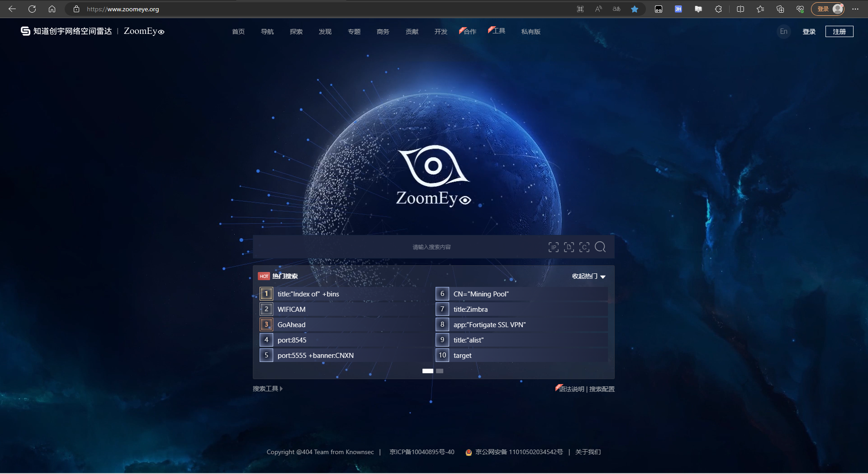Open the Tampermonkey-style extension icon with two dots
The width and height of the screenshot is (868, 474).
coord(659,9)
